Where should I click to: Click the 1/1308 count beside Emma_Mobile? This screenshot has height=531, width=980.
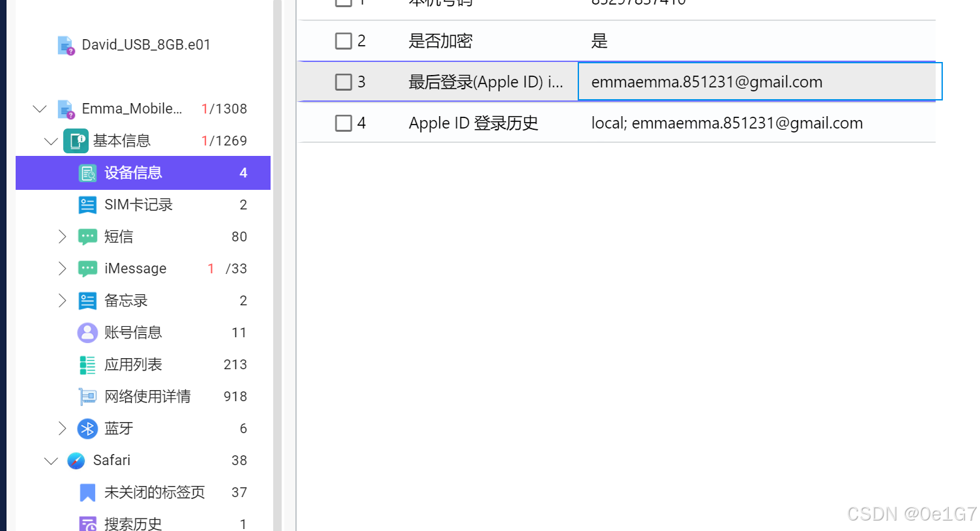coord(224,109)
